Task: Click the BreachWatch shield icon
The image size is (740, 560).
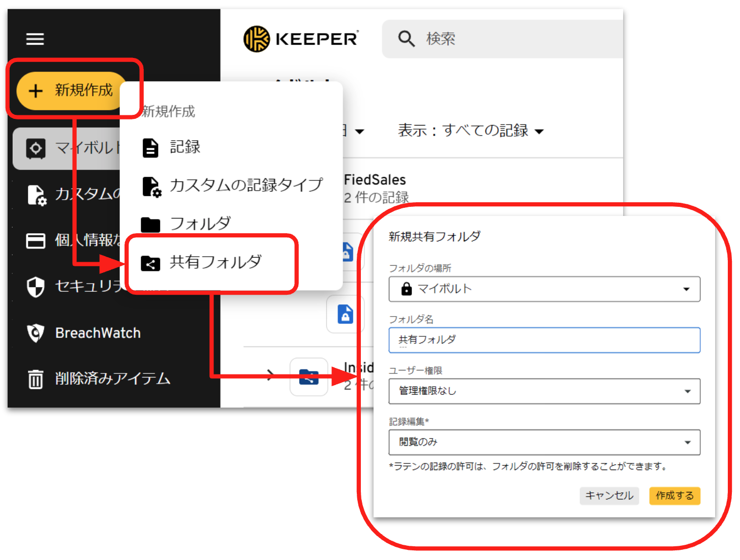Action: [x=36, y=333]
